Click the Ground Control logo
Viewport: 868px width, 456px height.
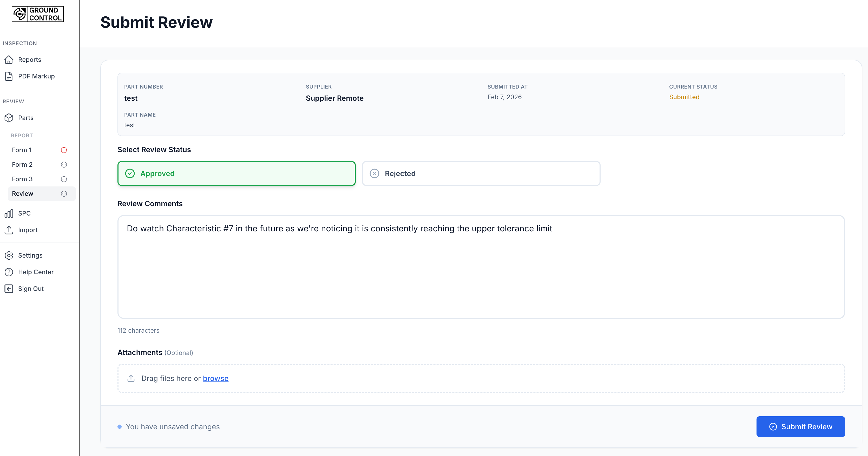37,14
